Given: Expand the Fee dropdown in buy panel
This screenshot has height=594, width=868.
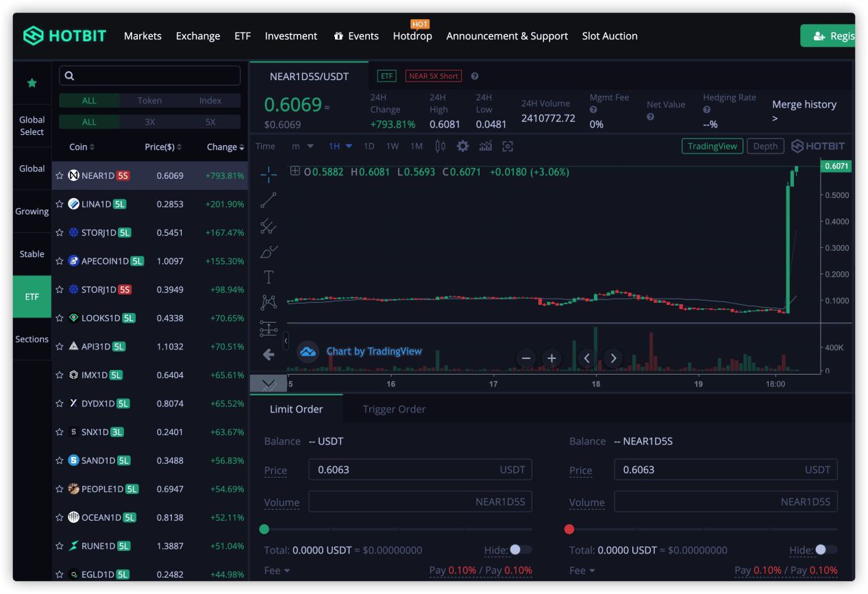Looking at the screenshot, I should 277,570.
